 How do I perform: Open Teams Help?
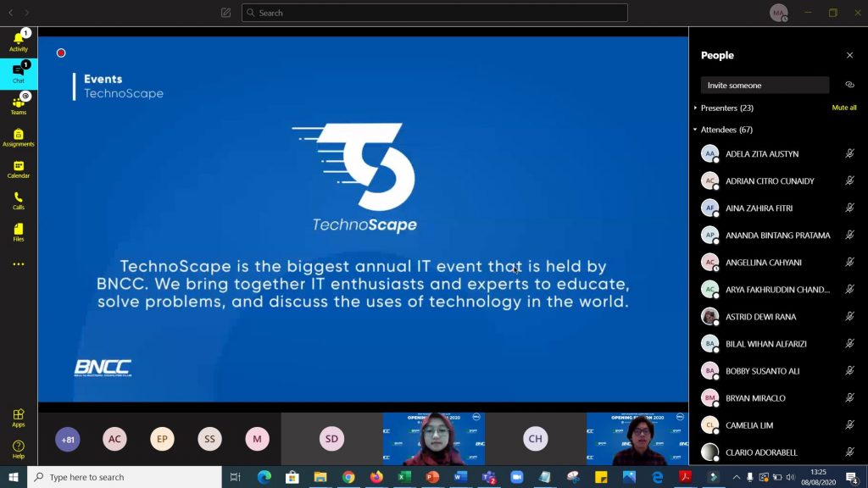(19, 449)
